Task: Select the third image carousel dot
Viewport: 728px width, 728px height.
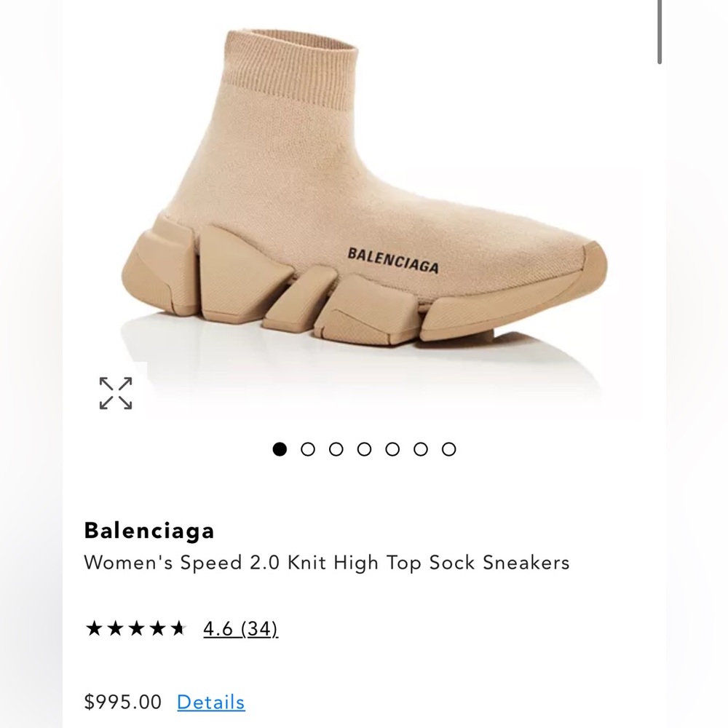Action: tap(336, 449)
